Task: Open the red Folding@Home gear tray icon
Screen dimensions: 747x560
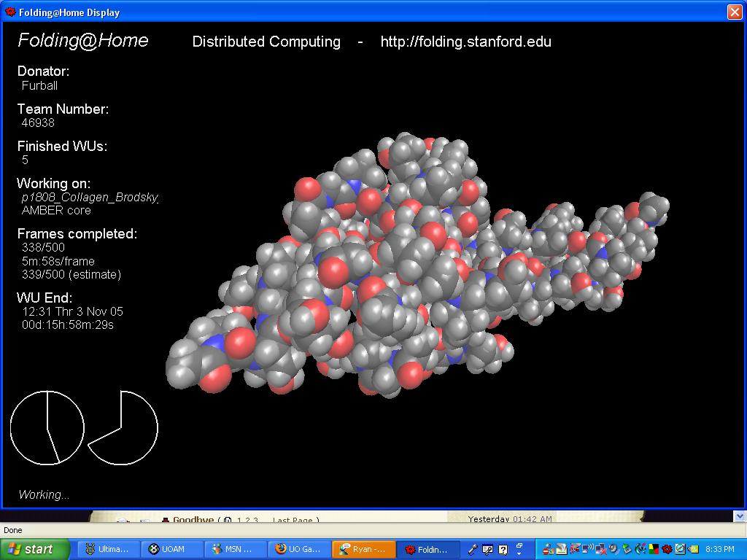Action: pos(667,549)
